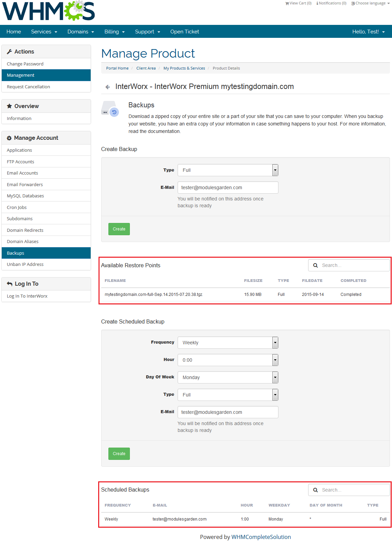
Task: Open MySQL Databases in sidebar
Action: 46,196
